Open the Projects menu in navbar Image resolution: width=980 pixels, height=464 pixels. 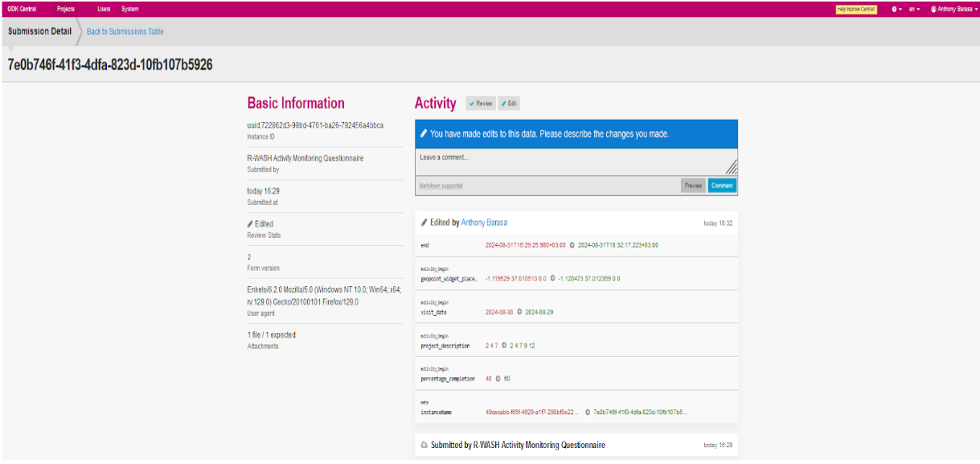pyautogui.click(x=66, y=9)
